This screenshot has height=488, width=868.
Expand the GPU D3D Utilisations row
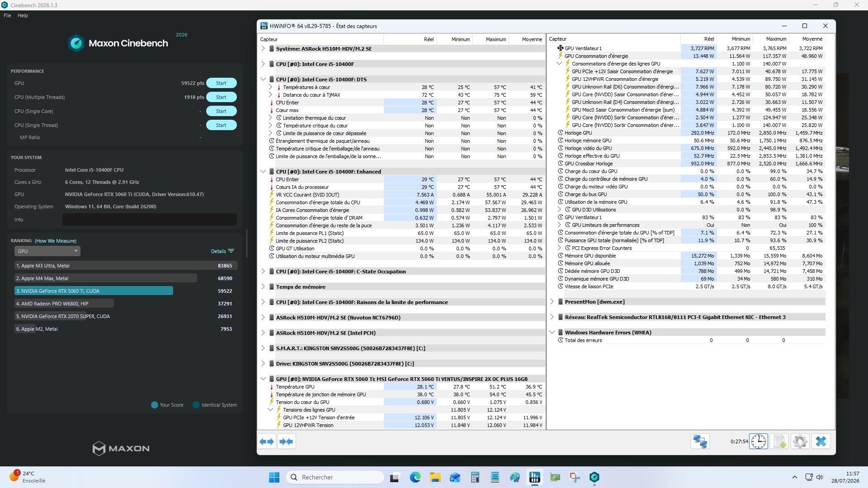click(559, 209)
